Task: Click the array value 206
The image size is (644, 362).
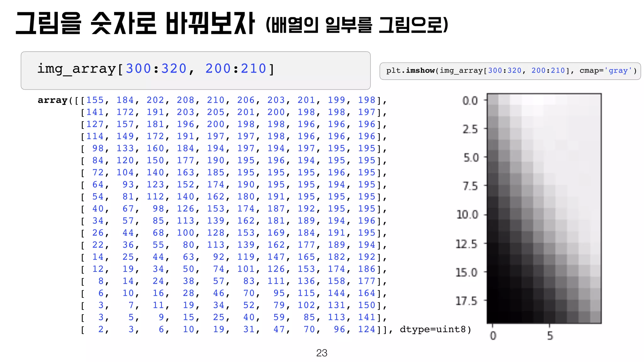Action: click(x=246, y=100)
